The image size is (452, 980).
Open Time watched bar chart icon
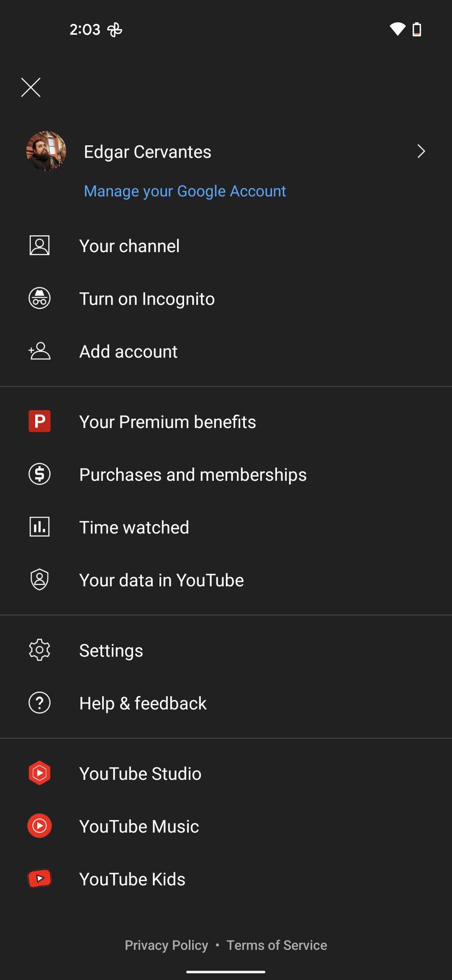click(39, 527)
